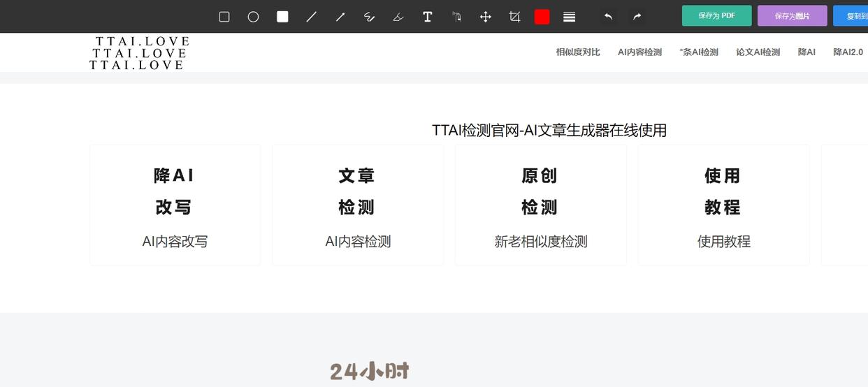Open the red color picker swatch
Screen dimensions: 868x387
(x=542, y=17)
